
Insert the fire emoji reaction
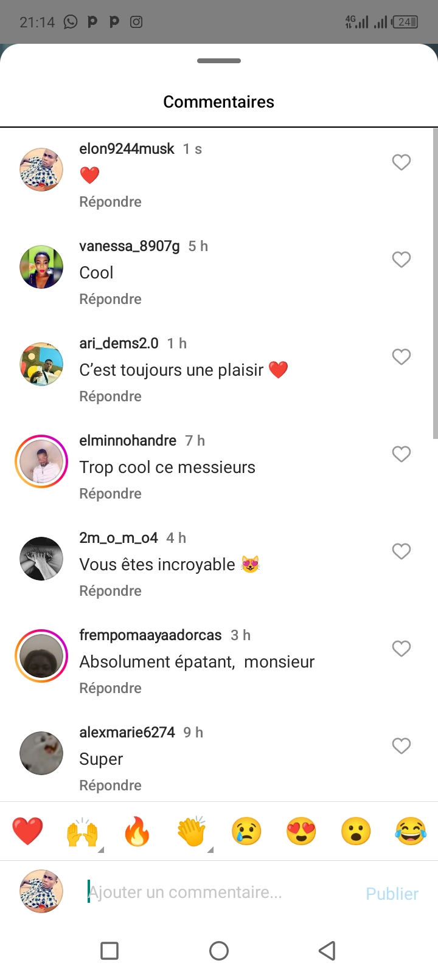click(x=137, y=832)
